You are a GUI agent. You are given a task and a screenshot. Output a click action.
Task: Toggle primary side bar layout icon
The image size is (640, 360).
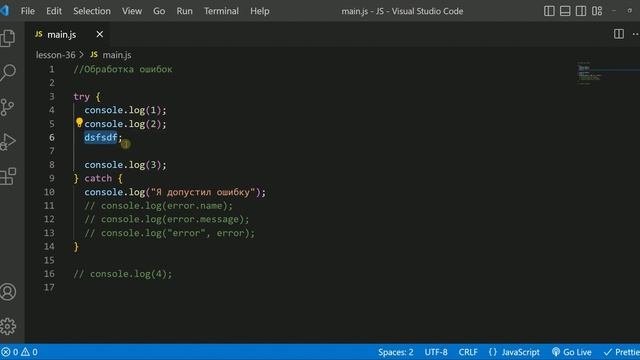point(549,11)
